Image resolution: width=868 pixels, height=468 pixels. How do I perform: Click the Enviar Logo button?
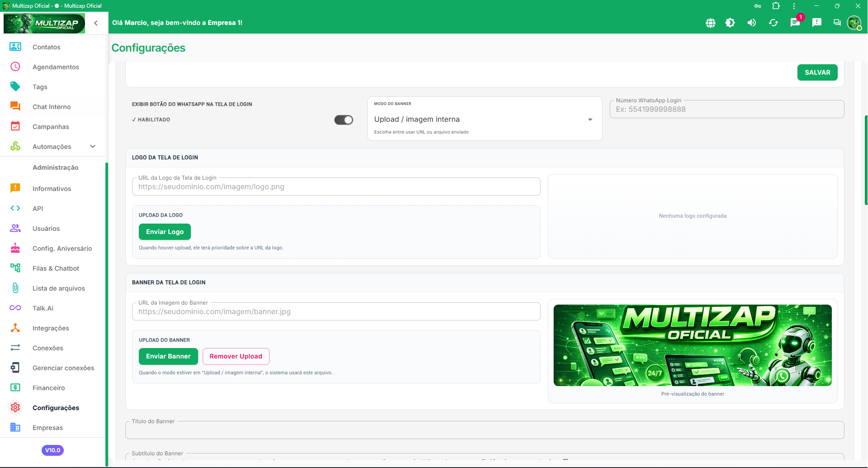pos(165,232)
